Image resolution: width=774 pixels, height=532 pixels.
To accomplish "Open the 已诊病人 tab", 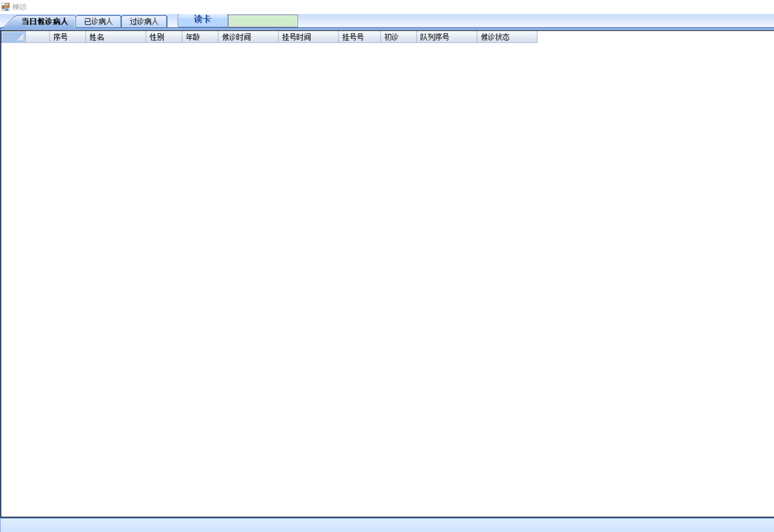I will point(98,21).
